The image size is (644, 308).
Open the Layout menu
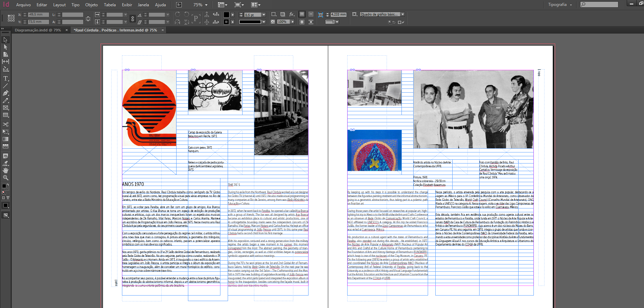(59, 5)
